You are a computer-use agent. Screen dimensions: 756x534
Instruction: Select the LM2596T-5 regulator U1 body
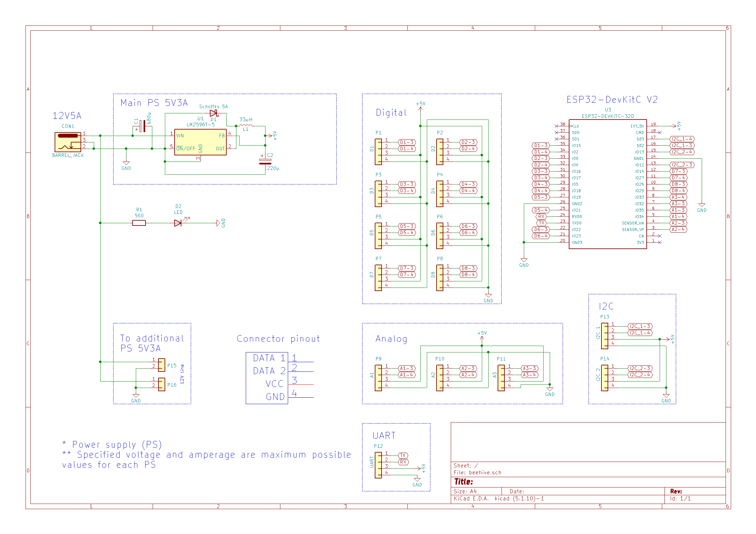pos(200,142)
